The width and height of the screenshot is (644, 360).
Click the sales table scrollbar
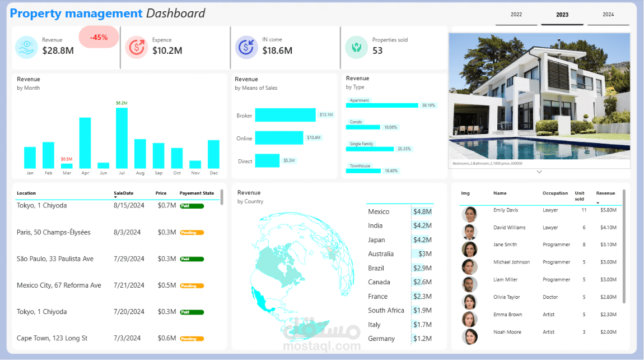222,197
